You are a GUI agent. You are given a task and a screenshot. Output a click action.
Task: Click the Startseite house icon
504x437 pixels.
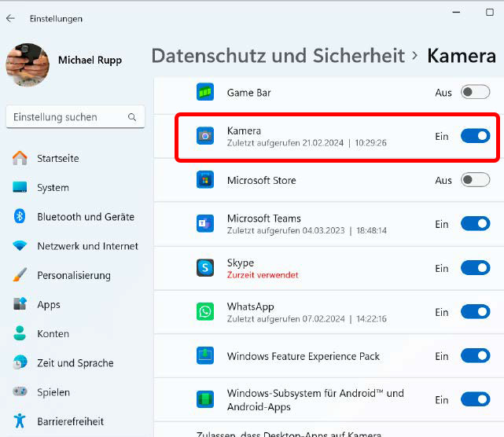pyautogui.click(x=20, y=158)
